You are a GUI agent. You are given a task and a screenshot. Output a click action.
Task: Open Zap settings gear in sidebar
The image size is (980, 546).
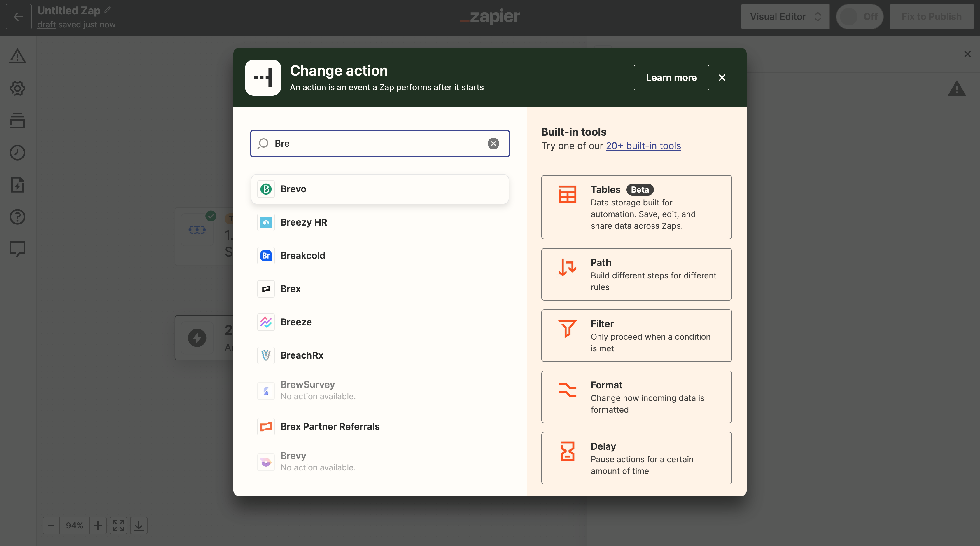17,88
